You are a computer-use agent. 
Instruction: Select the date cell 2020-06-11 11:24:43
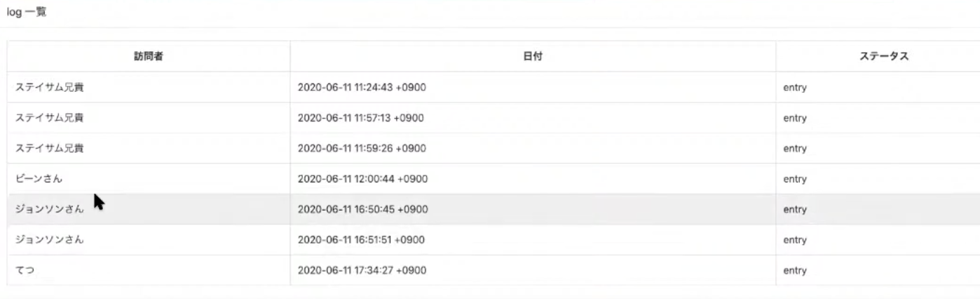click(362, 88)
